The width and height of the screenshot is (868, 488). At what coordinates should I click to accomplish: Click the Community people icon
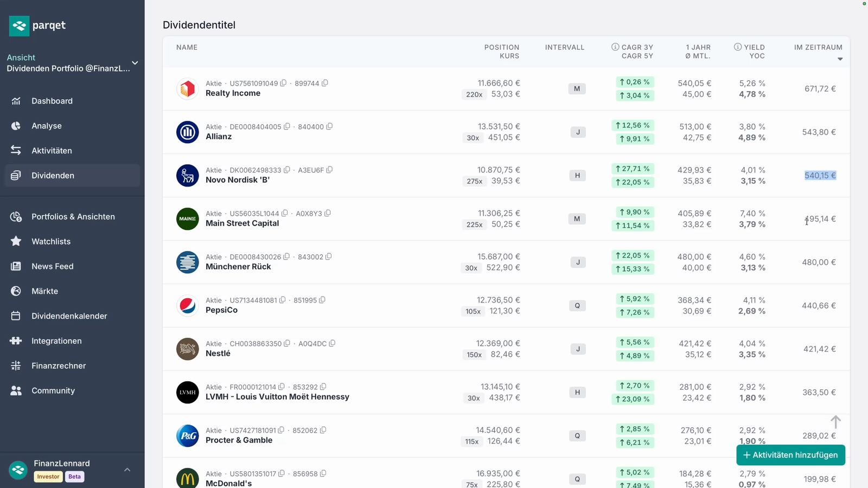point(16,391)
